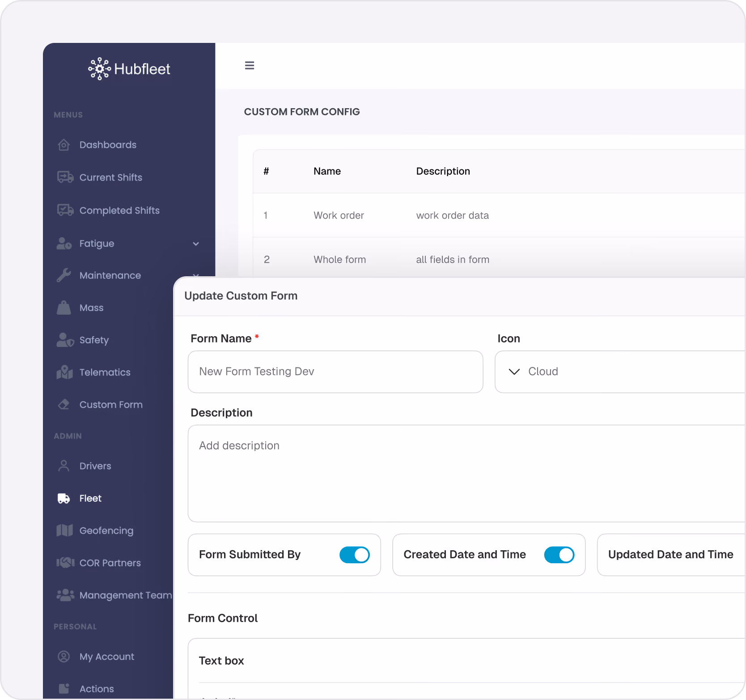
Task: Click the Text box form control
Action: coord(221,661)
